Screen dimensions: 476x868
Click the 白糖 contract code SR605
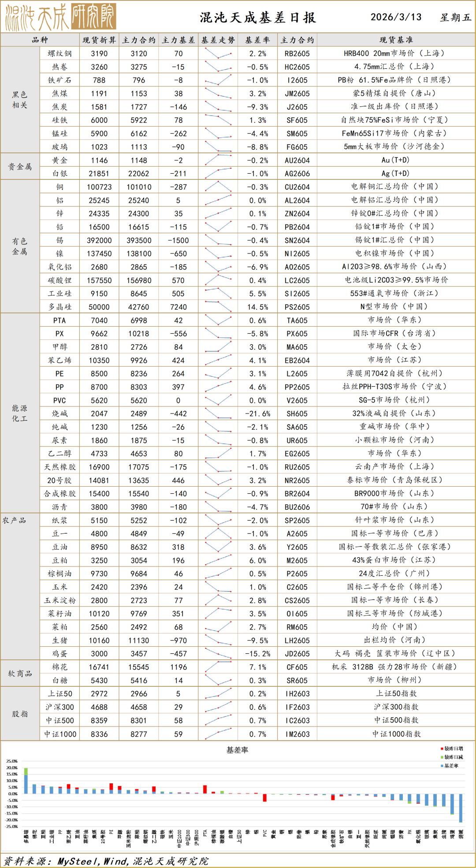pyautogui.click(x=297, y=681)
